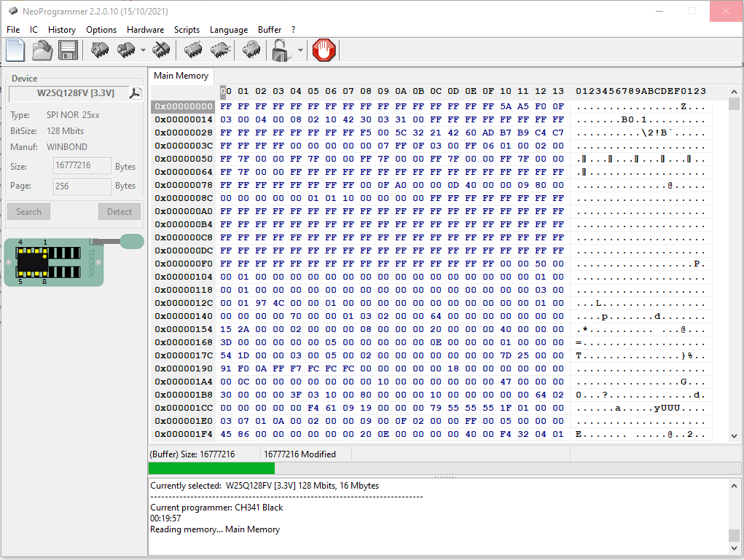This screenshot has height=560, width=744.
Task: Click the green read progress bar
Action: click(211, 468)
